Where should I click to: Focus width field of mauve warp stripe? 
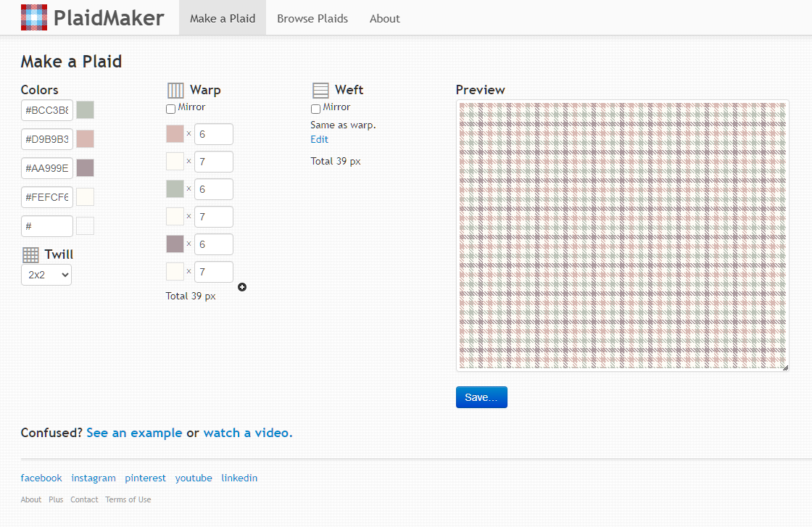point(214,244)
